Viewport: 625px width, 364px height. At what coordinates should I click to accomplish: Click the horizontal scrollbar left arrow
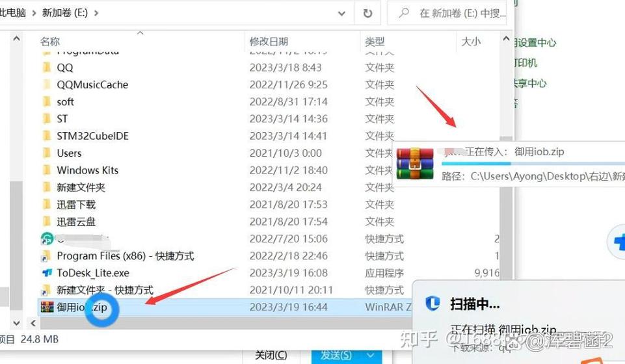33,323
